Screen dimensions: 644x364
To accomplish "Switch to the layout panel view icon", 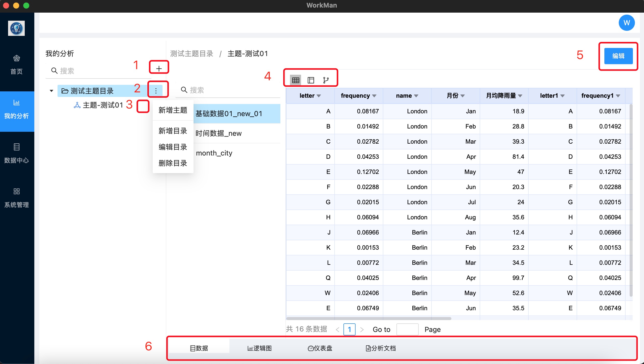I will (311, 80).
